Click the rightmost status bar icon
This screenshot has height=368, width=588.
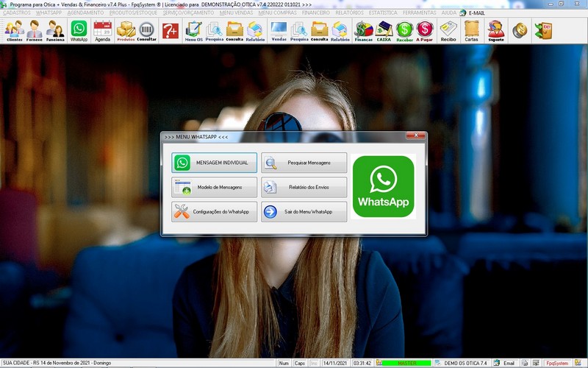(x=578, y=363)
